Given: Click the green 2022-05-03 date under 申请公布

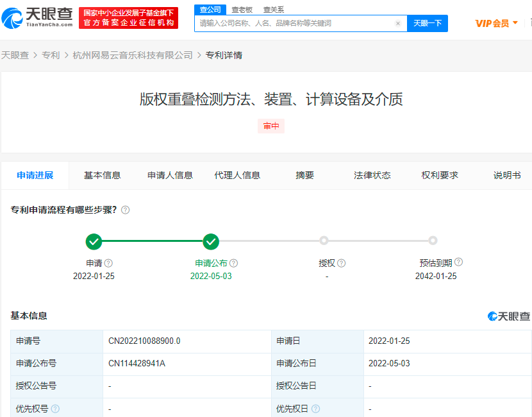Looking at the screenshot, I should (211, 276).
